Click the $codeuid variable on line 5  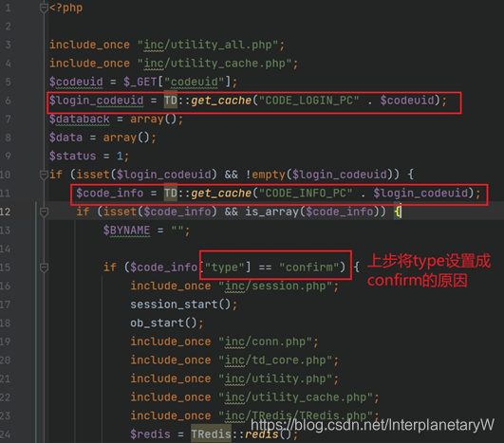(x=76, y=82)
